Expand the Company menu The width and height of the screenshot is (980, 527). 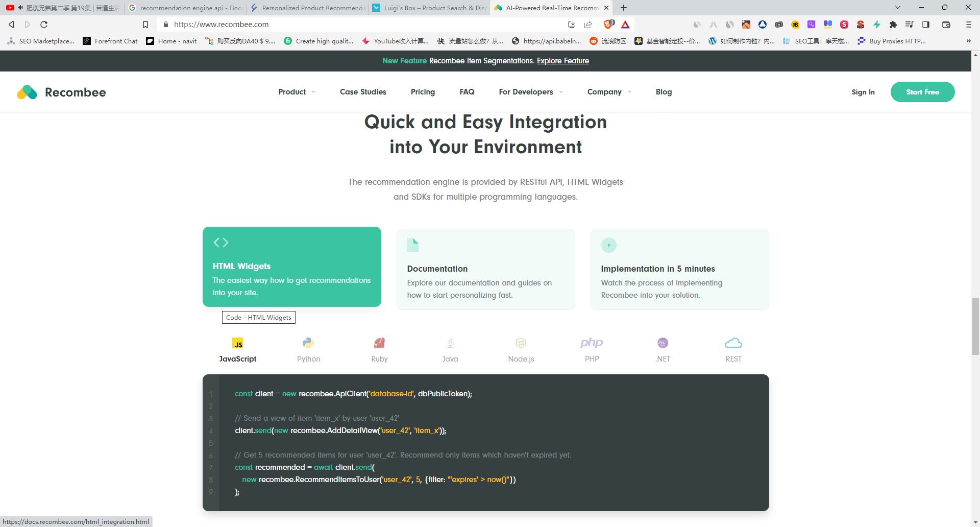[x=609, y=92]
